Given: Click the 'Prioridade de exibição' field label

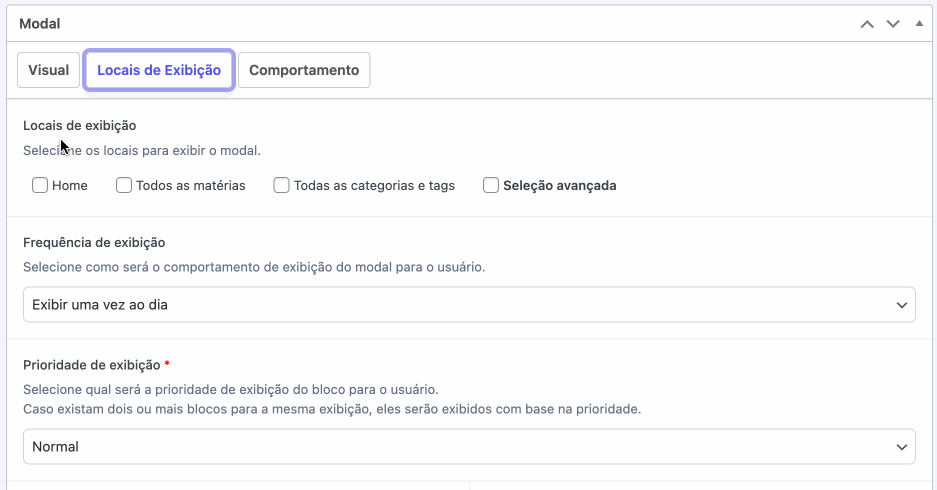Looking at the screenshot, I should click(x=91, y=364).
